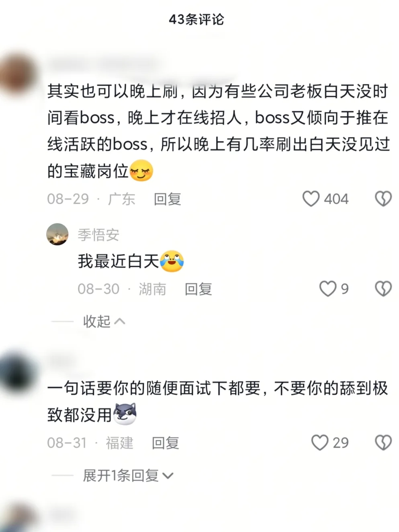Tap the 我最近白天 reply text
The image size is (399, 532).
click(x=131, y=261)
